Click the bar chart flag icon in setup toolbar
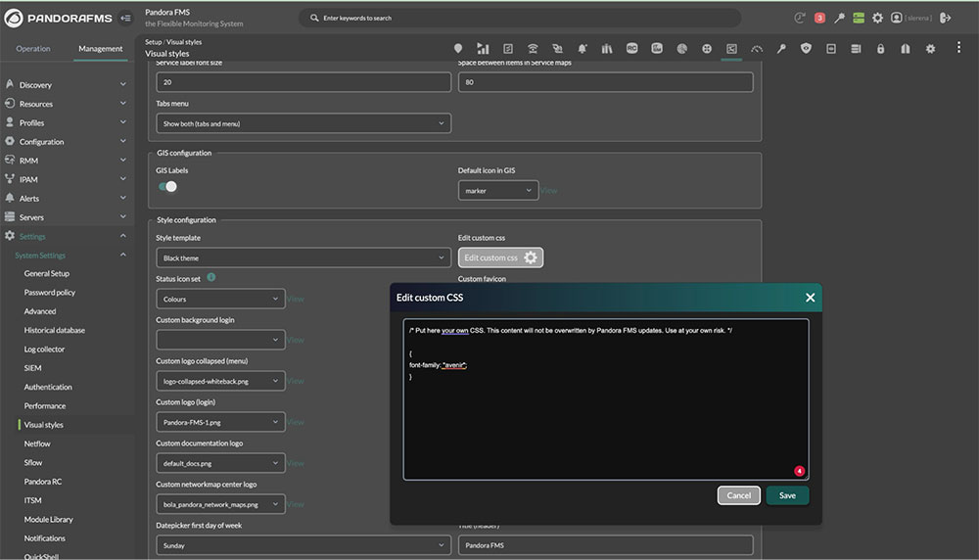This screenshot has height=560, width=979. [x=483, y=48]
